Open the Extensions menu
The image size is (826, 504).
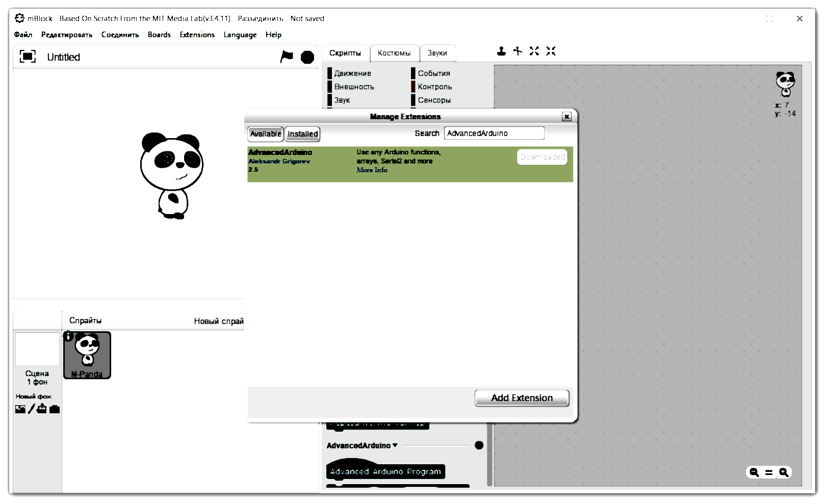[x=197, y=35]
